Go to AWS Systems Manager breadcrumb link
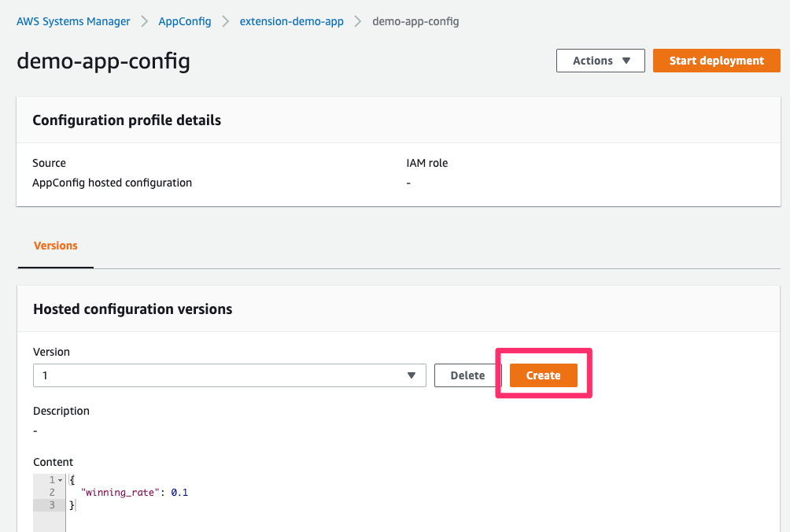790x532 pixels. 73,22
